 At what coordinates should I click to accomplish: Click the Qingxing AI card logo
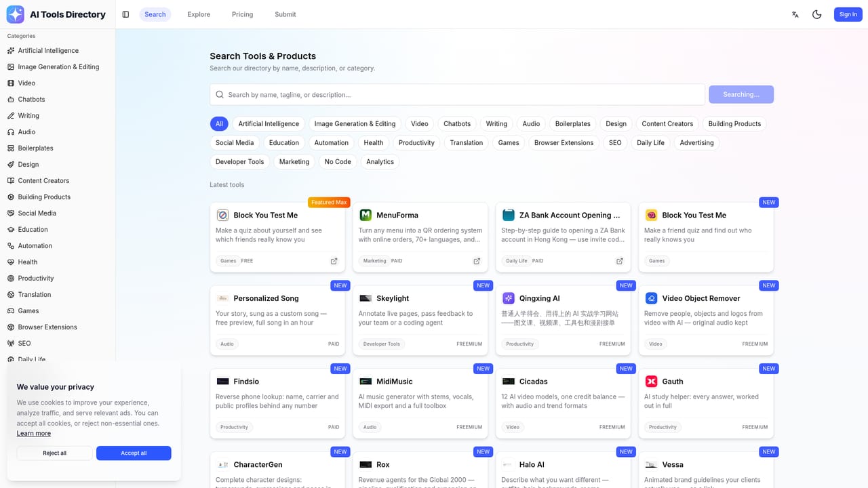[x=509, y=298]
